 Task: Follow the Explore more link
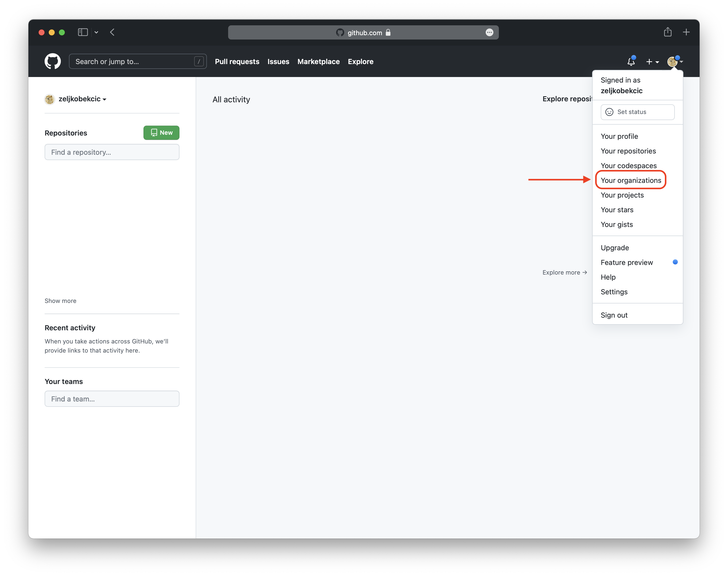point(564,273)
